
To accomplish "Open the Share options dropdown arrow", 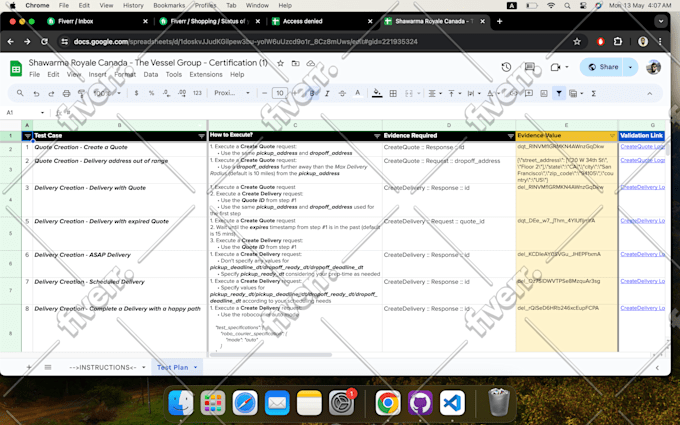I will (x=631, y=67).
